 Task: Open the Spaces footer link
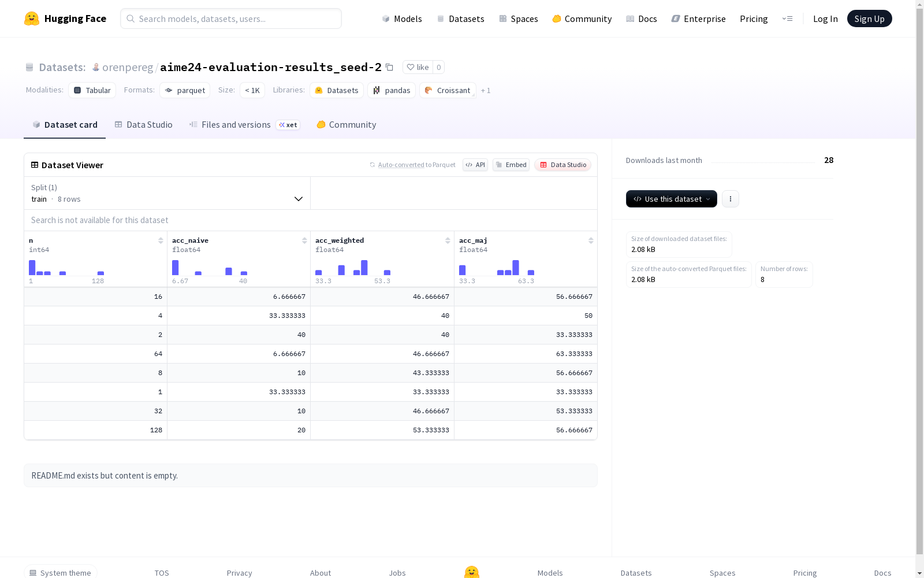coord(722,573)
